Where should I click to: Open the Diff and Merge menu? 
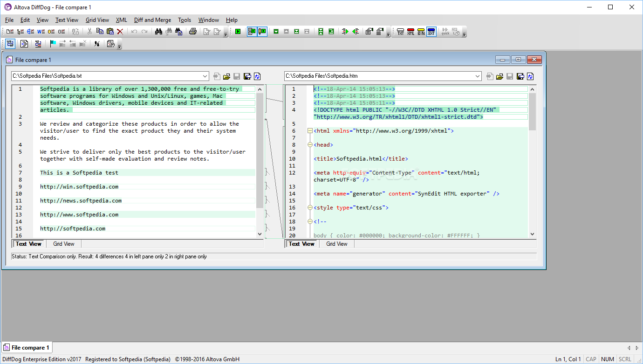152,20
